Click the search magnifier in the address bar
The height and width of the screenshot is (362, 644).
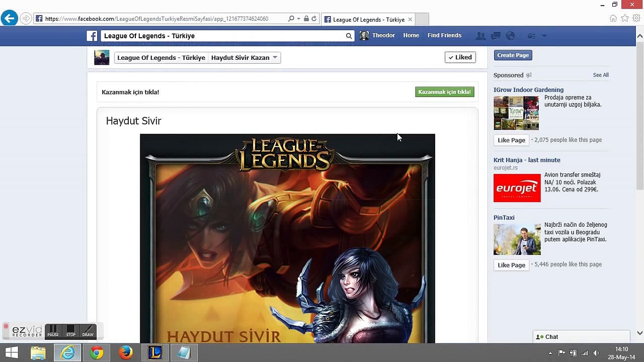(291, 19)
